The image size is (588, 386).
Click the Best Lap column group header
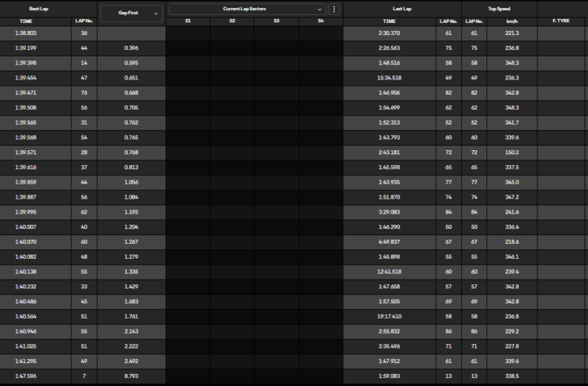click(x=40, y=9)
